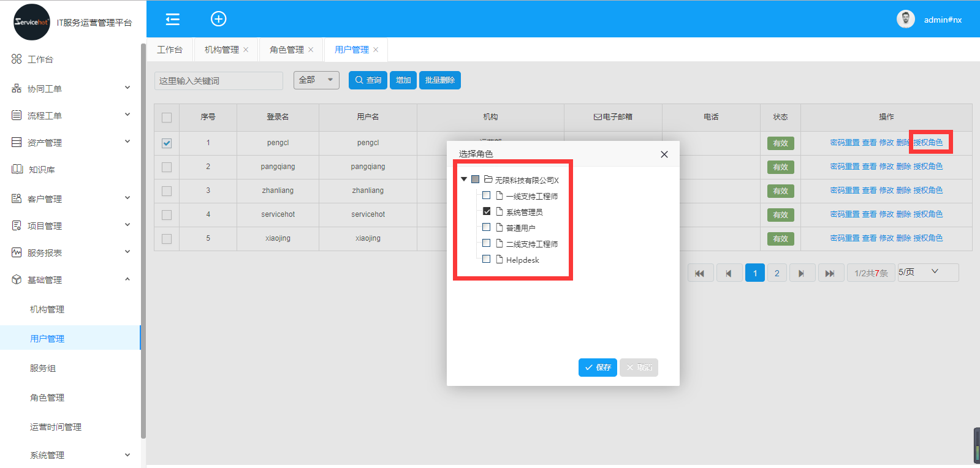
Task: Check the 一线支持工程师 role checkbox
Action: coord(487,195)
